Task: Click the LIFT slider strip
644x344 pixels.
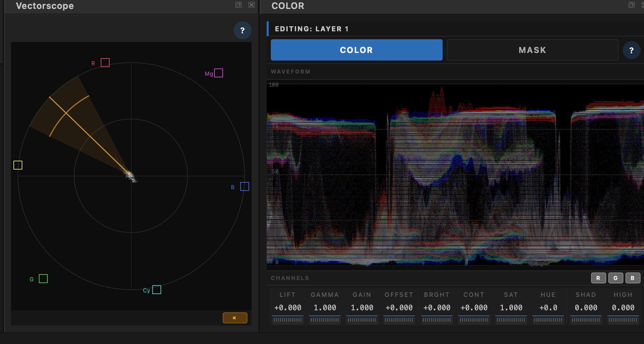Action: [x=288, y=320]
